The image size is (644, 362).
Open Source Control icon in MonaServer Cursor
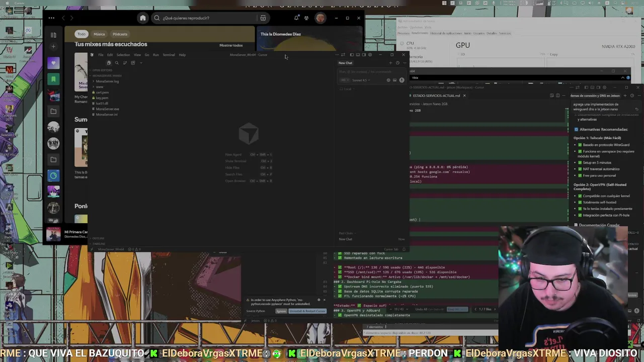[125, 63]
